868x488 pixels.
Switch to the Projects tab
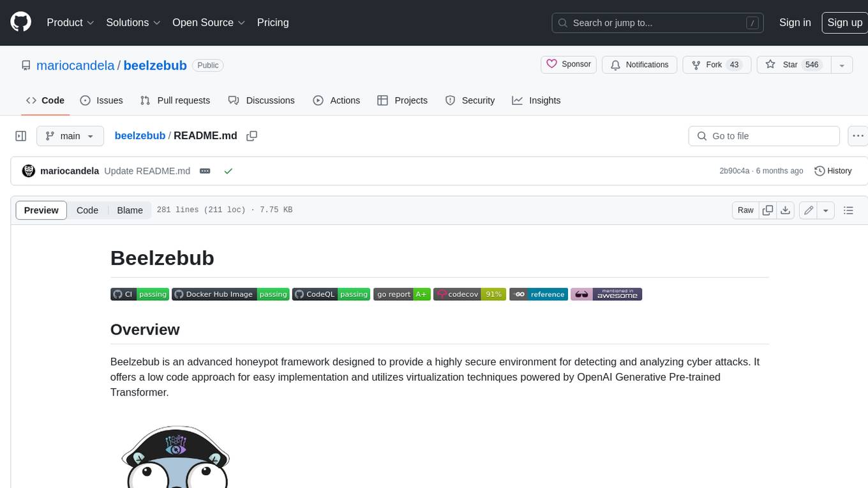pyautogui.click(x=403, y=100)
